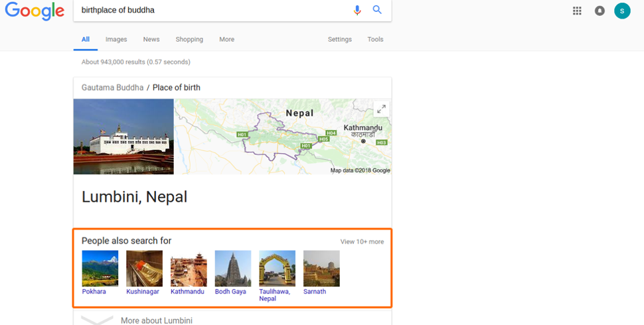Click the Lumbini temple photo
The width and height of the screenshot is (644, 325).
[x=123, y=137]
